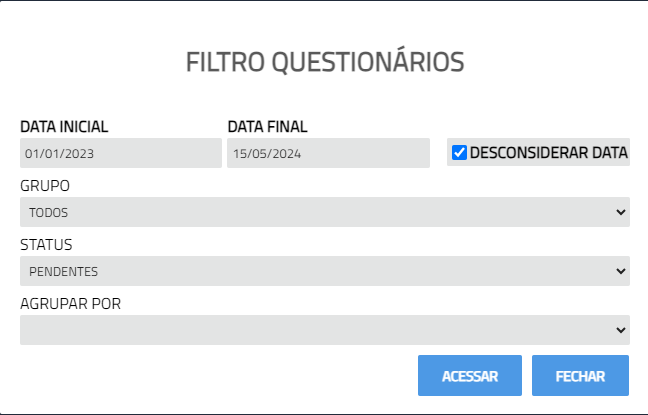648x415 pixels.
Task: Click the Desconsiderar Data label text
Action: (548, 153)
